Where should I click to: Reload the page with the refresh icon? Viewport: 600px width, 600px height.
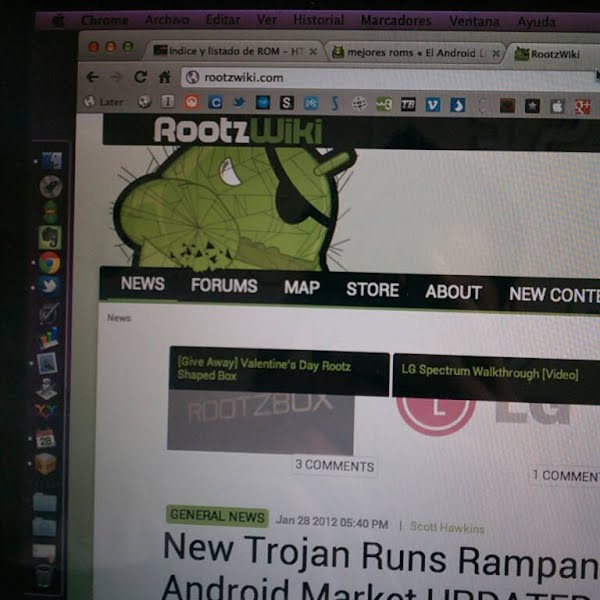pyautogui.click(x=140, y=77)
